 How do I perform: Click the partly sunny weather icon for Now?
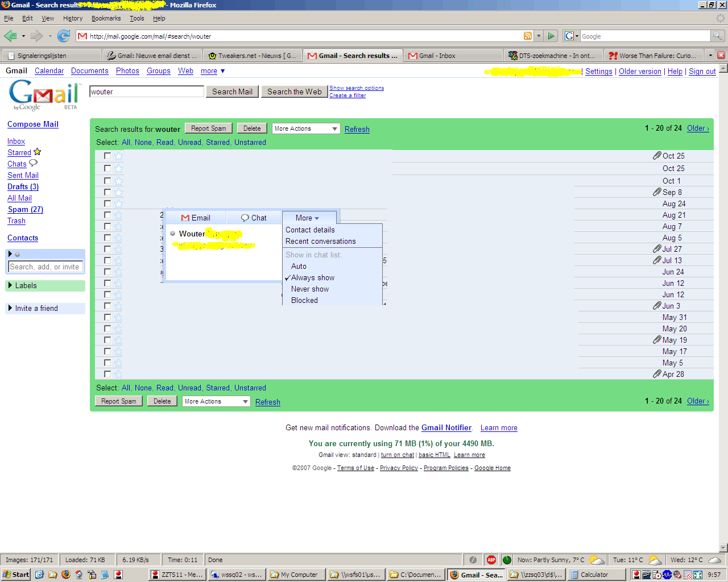[597, 560]
